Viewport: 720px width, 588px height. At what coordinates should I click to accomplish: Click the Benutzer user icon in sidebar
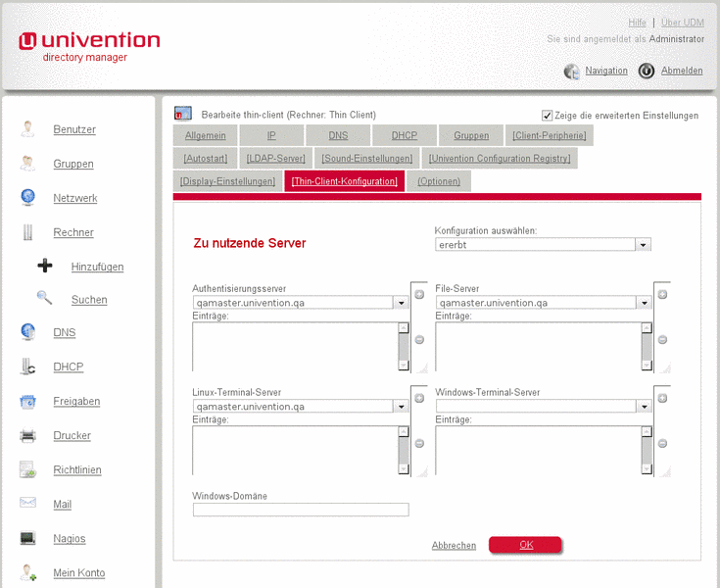pyautogui.click(x=27, y=129)
